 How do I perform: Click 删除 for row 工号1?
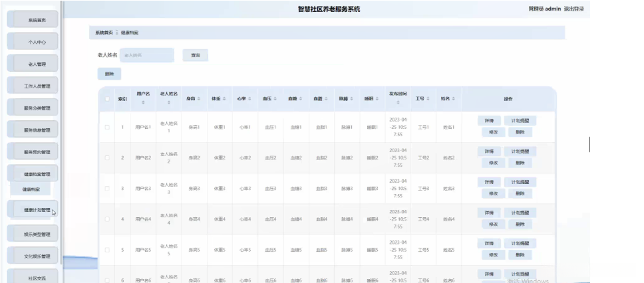(x=520, y=132)
